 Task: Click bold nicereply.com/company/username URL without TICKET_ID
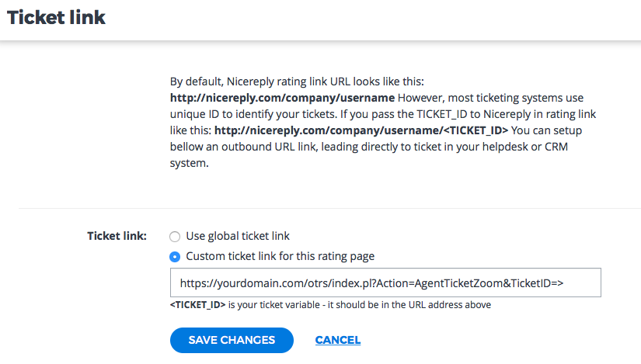tap(283, 98)
